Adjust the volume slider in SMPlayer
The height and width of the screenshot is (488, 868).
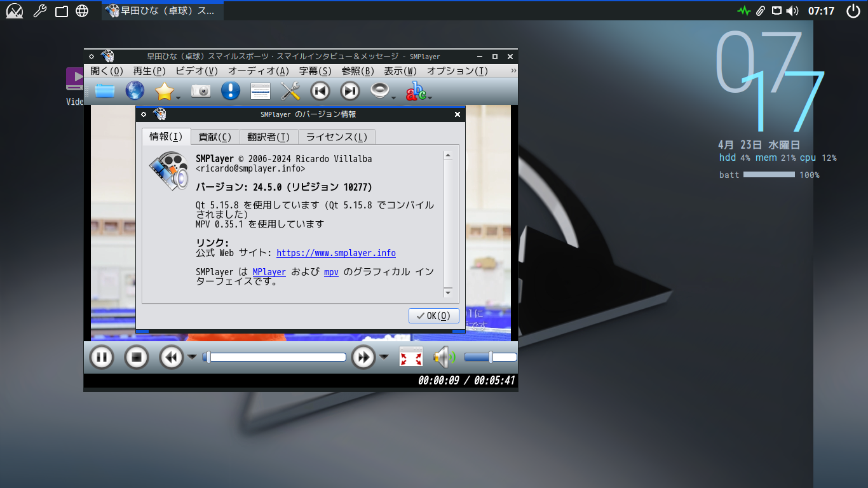[x=490, y=357]
